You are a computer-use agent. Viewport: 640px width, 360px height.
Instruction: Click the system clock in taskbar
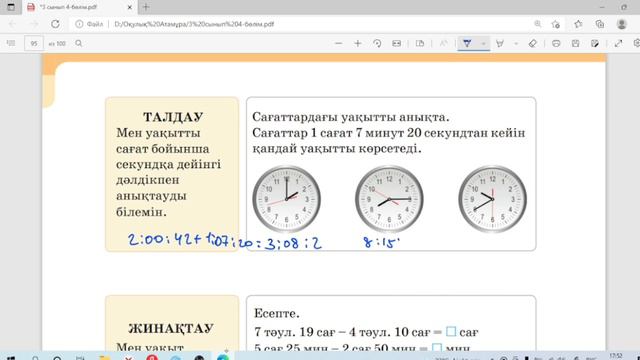coord(616,357)
